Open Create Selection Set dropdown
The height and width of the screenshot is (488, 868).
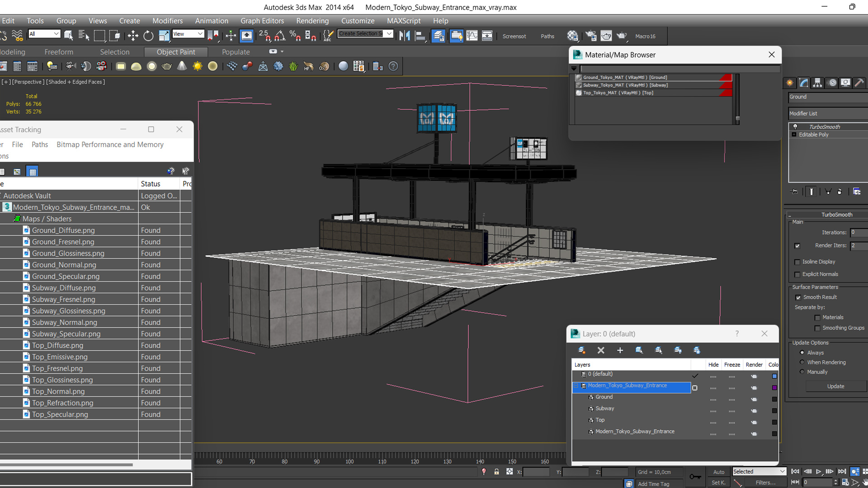[365, 34]
